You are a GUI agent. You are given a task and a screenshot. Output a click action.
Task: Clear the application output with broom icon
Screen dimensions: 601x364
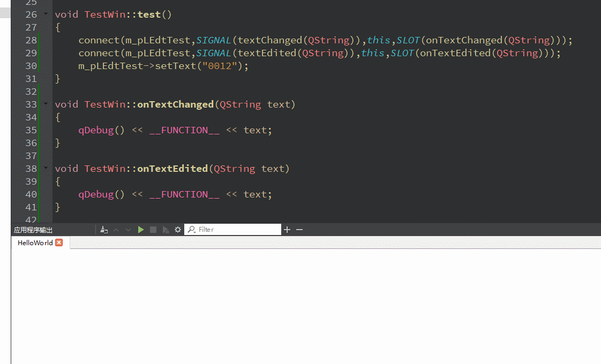[x=104, y=230]
